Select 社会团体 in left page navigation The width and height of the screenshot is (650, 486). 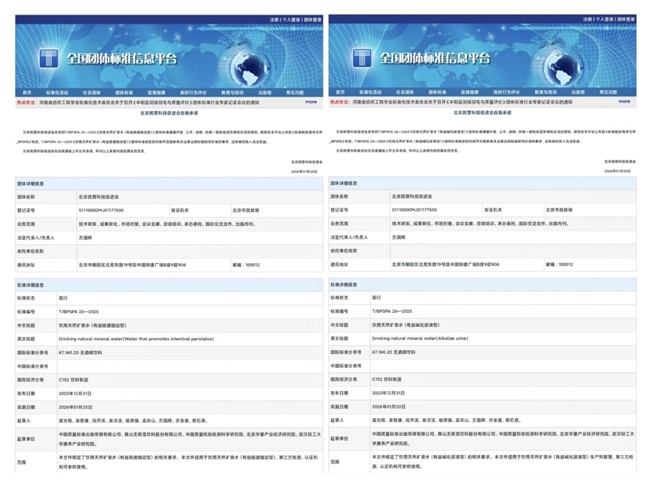coord(92,92)
